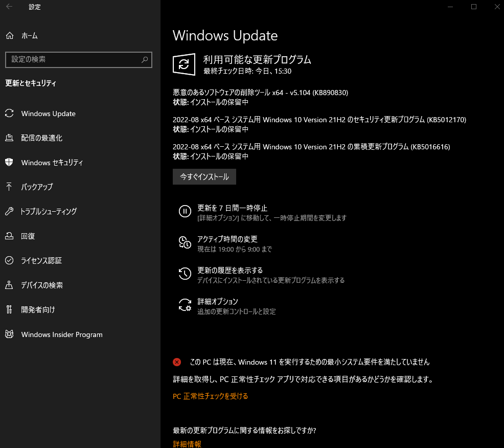Minimize the 設定 window
This screenshot has height=448, width=504.
(x=450, y=7)
